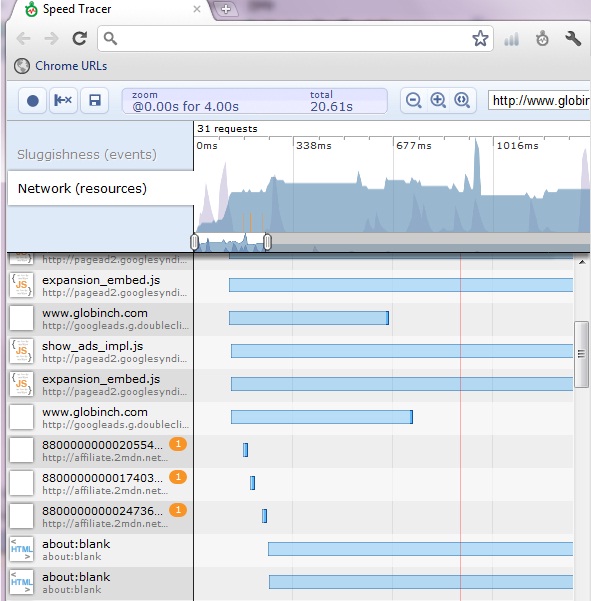Image resolution: width=591 pixels, height=601 pixels.
Task: Click the browser address bar
Action: click(x=295, y=38)
